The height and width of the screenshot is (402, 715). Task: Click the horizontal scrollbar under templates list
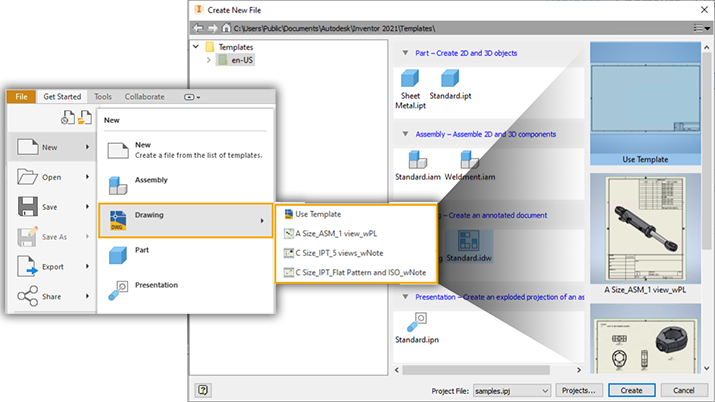(x=476, y=370)
